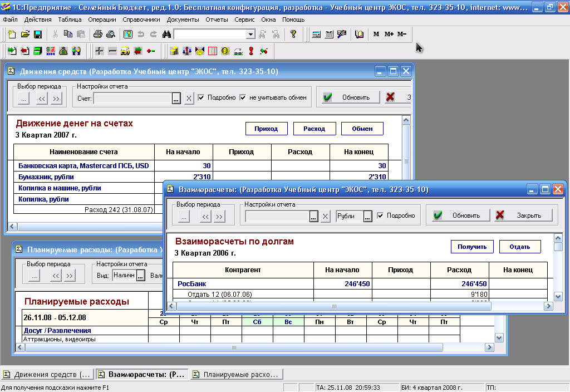Click the red exclamation mark icon

coord(251,51)
